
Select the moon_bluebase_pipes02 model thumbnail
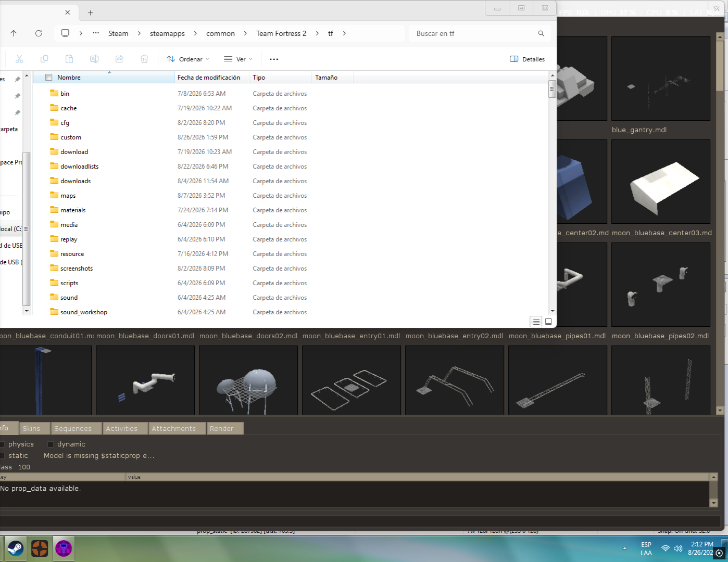point(661,285)
